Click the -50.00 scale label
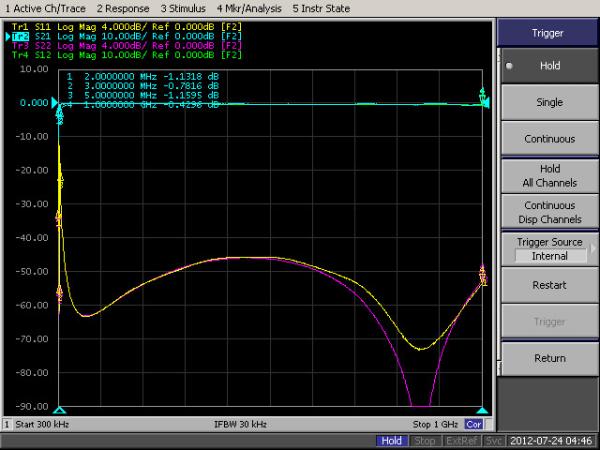The image size is (600, 450). [x=32, y=271]
